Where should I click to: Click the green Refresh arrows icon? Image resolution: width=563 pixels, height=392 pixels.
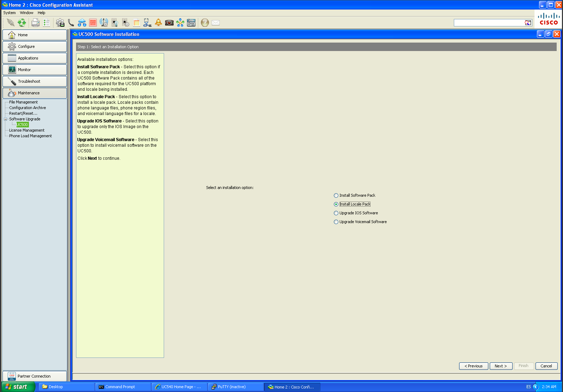pyautogui.click(x=22, y=23)
